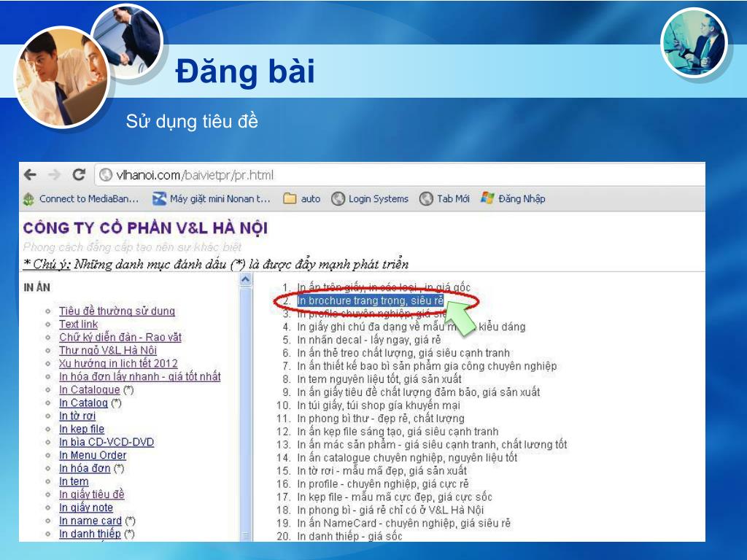Viewport: 747px width, 560px height.
Task: Open In giấy note link
Action: click(86, 507)
